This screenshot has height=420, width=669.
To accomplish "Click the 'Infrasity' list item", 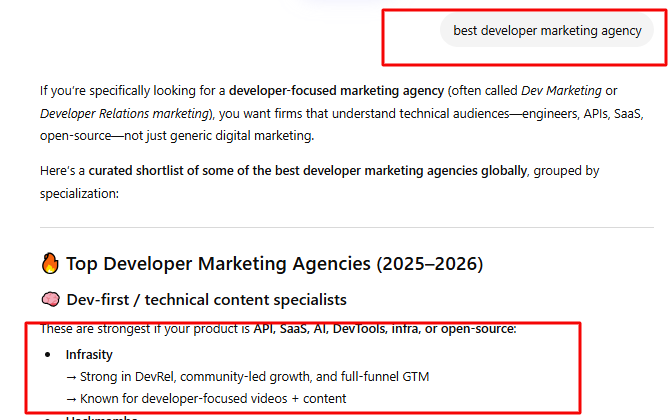I will tap(89, 354).
